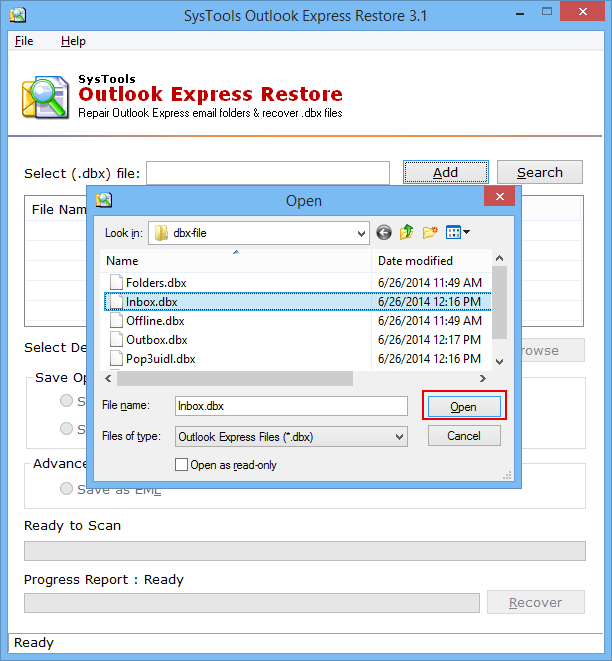Screen dimensions: 612x661
Task: Click the horizontal scrollbar right arrow
Action: [x=483, y=379]
